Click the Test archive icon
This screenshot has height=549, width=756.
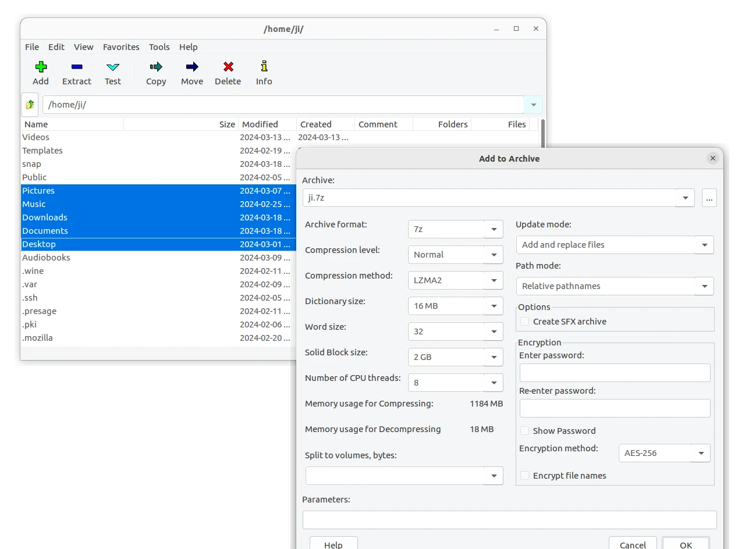113,66
